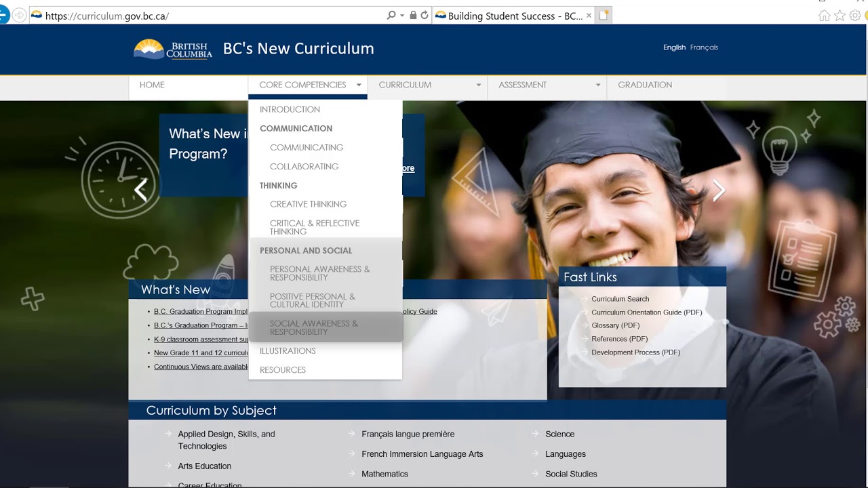Viewport: 868px width, 488px height.
Task: Click the padlock security icon
Action: point(413,16)
